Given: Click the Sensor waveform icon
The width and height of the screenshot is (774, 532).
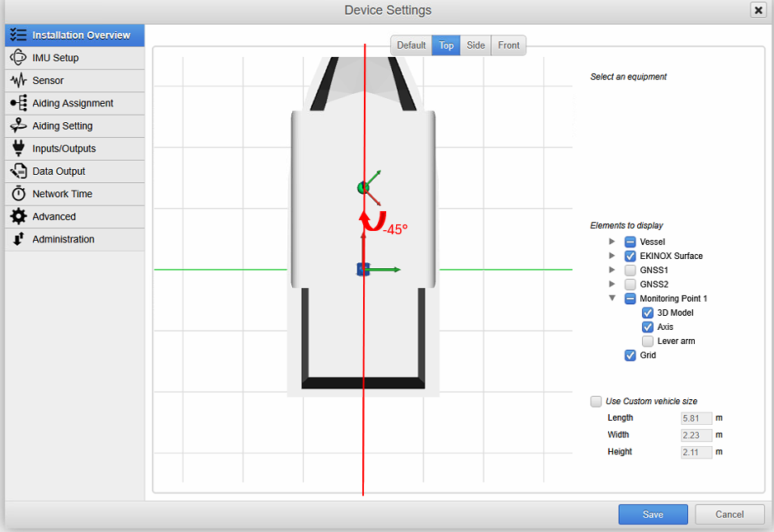Looking at the screenshot, I should click(x=18, y=81).
